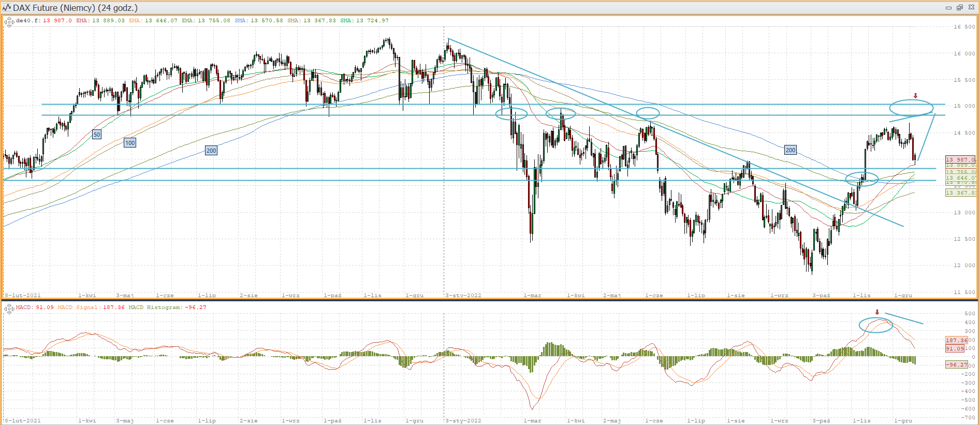Click the MACD signal value tag 187.36
This screenshot has width=980, height=425.
tap(956, 340)
